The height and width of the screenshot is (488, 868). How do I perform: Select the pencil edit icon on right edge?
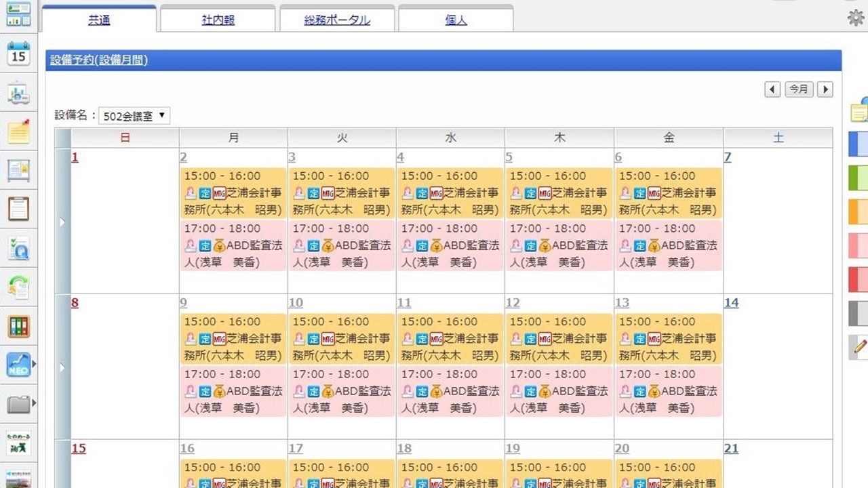point(859,347)
